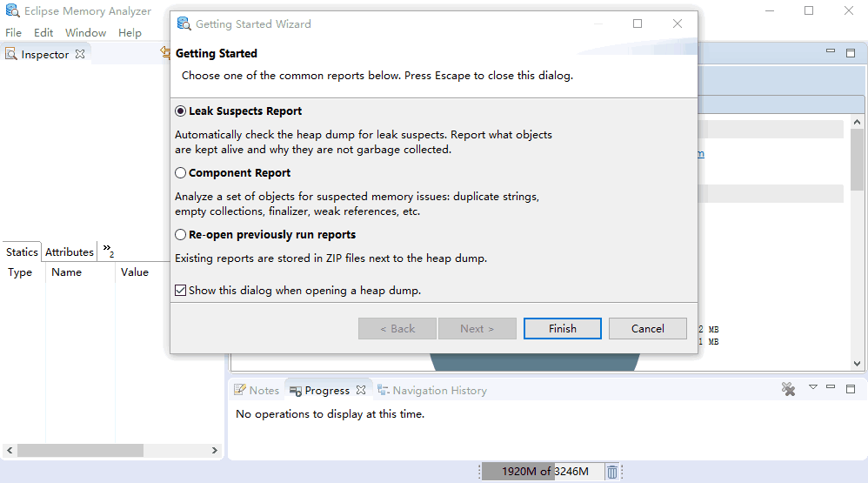Image resolution: width=868 pixels, height=483 pixels.
Task: Show hidden tabs via chevron 2
Action: (x=109, y=251)
